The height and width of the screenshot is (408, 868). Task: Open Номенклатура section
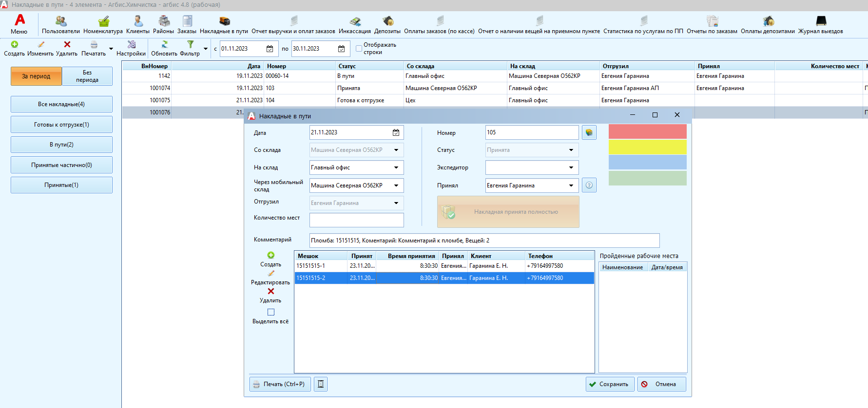point(103,24)
